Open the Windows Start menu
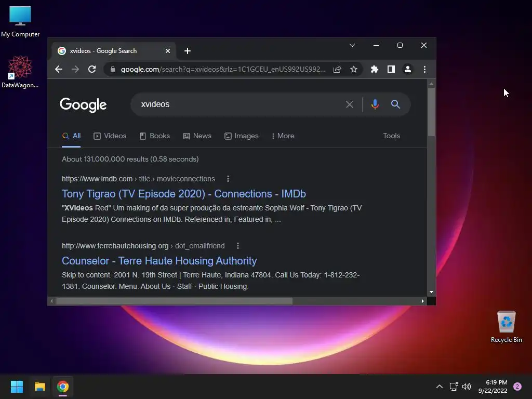 tap(17, 387)
